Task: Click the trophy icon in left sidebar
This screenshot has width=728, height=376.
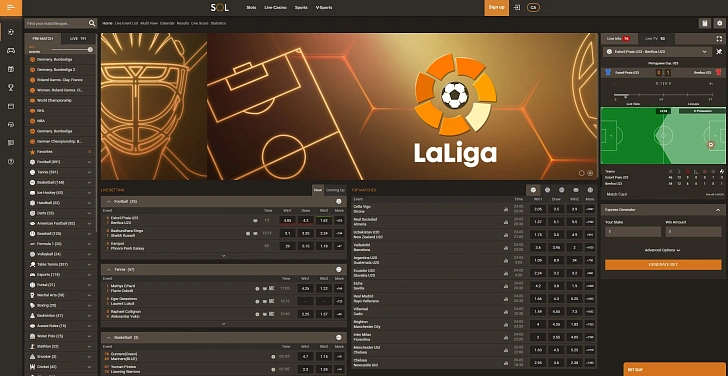Action: (11, 87)
